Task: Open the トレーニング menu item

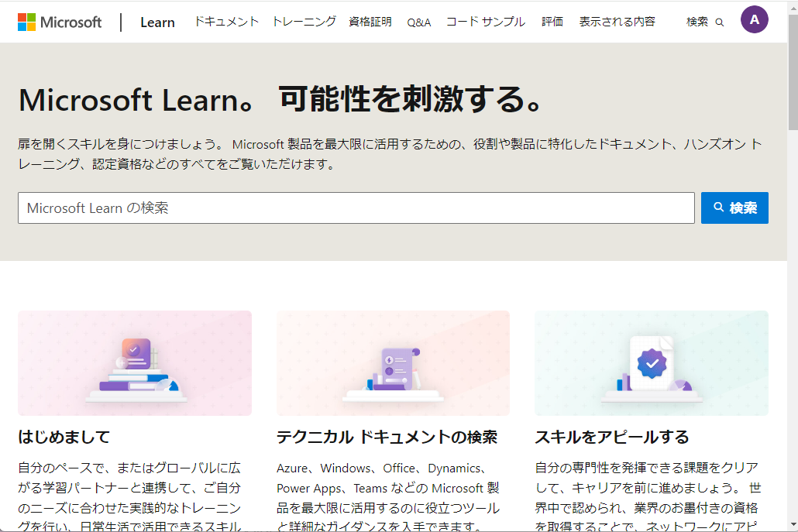Action: tap(304, 22)
